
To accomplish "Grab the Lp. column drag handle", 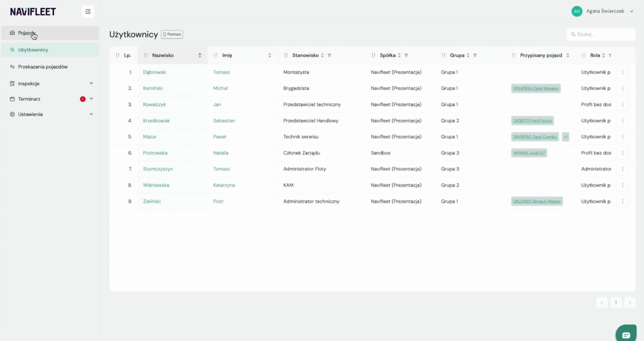I will (x=118, y=55).
